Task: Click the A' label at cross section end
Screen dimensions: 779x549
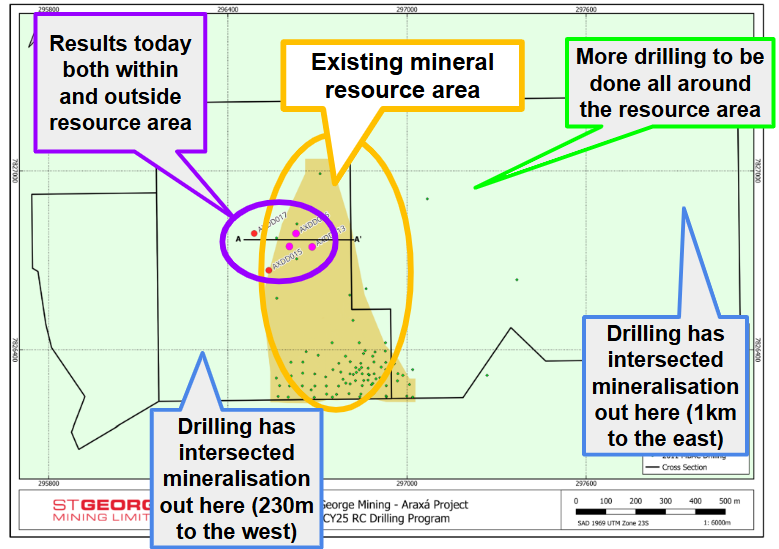Action: tap(357, 239)
